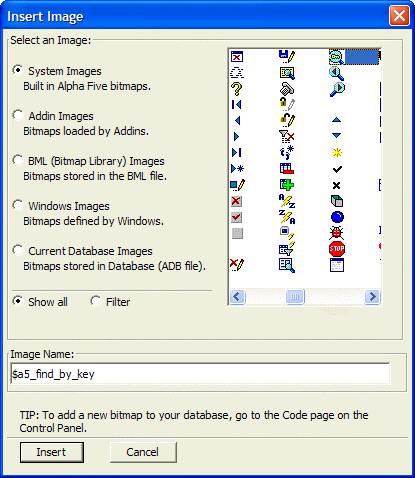The width and height of the screenshot is (415, 478).
Task: Choose the A-to-Z sort ascending icon
Action: tap(287, 201)
